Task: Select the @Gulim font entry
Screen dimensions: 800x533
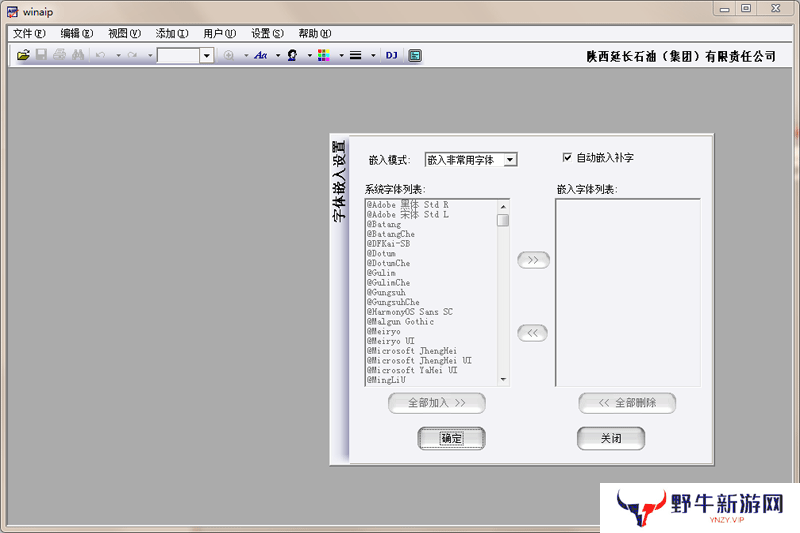Action: click(x=381, y=273)
